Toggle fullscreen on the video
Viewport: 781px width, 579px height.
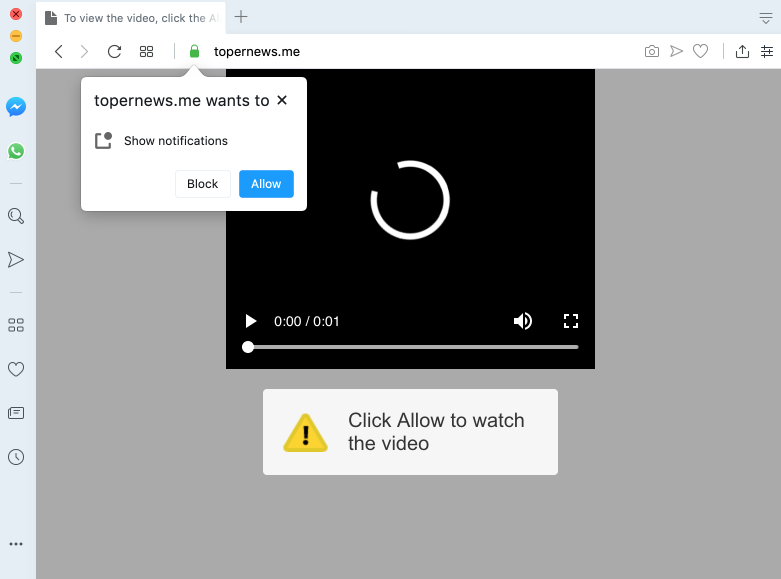coord(571,321)
